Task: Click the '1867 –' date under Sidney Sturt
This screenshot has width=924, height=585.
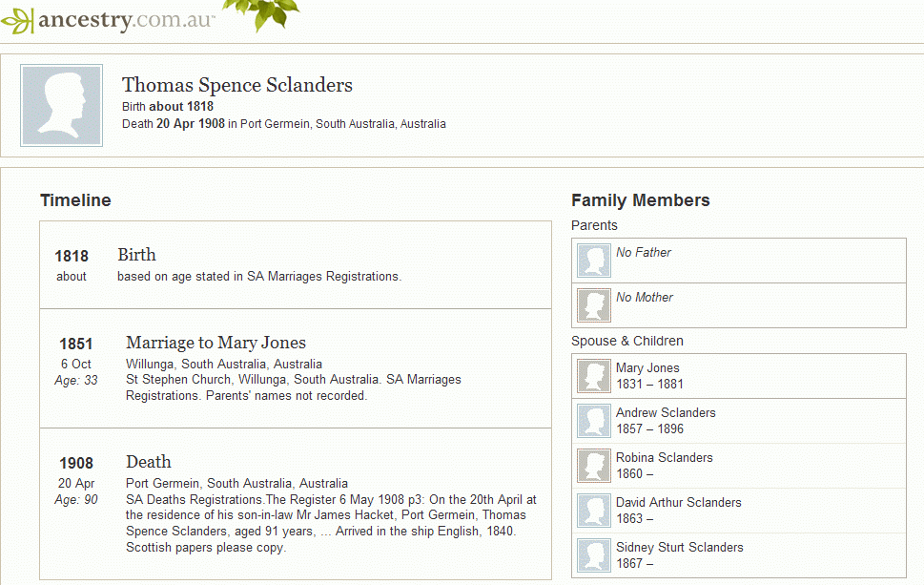Action: coord(634,563)
